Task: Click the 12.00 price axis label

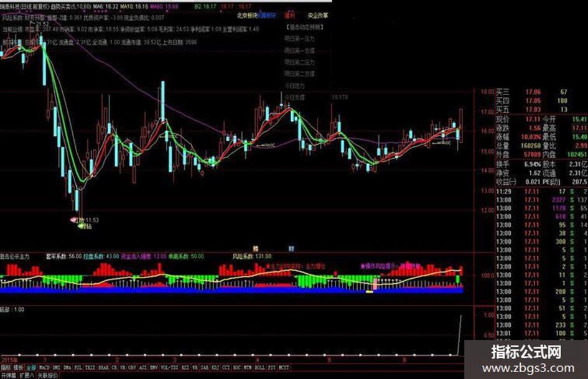Action: point(487,210)
